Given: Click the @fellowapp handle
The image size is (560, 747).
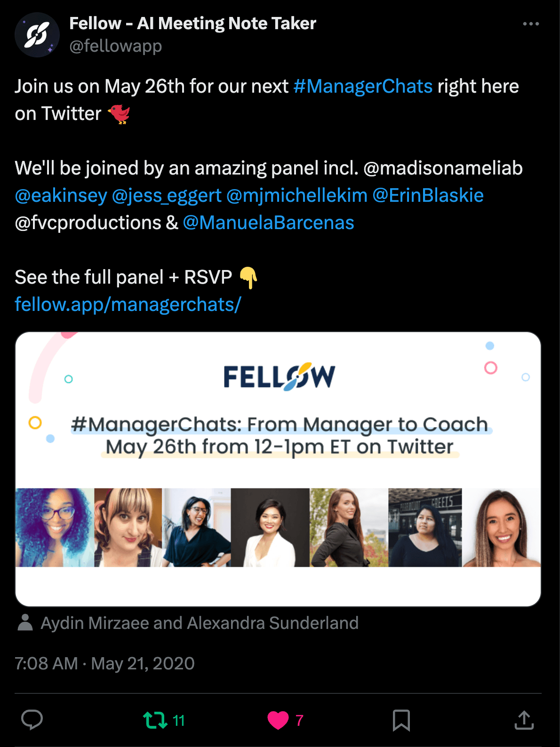Looking at the screenshot, I should click(116, 46).
